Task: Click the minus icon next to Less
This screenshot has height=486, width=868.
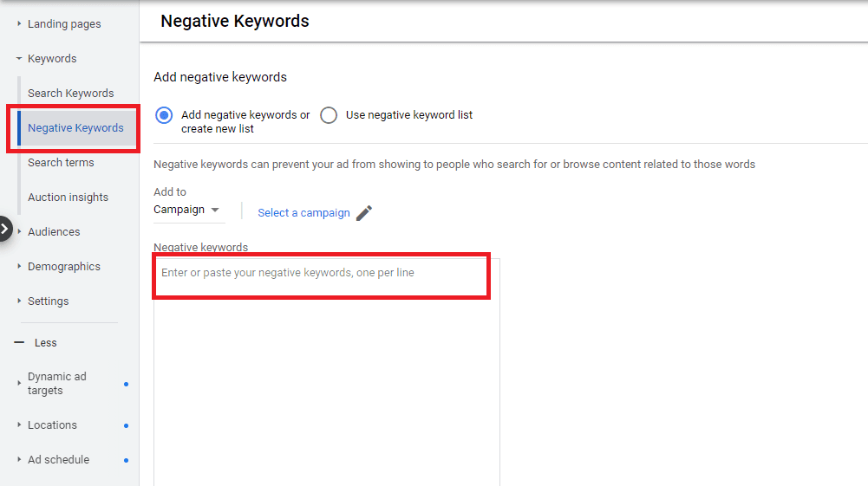Action: tap(19, 343)
